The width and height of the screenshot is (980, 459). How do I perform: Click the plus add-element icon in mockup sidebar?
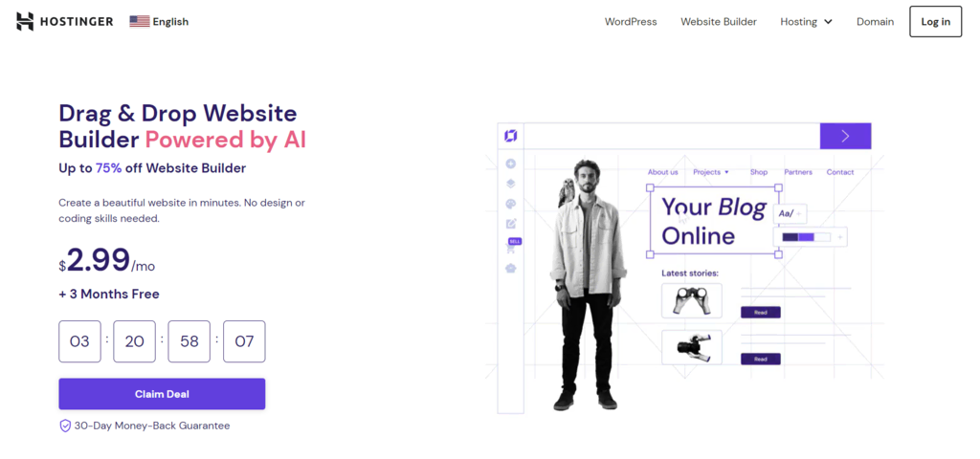click(511, 164)
